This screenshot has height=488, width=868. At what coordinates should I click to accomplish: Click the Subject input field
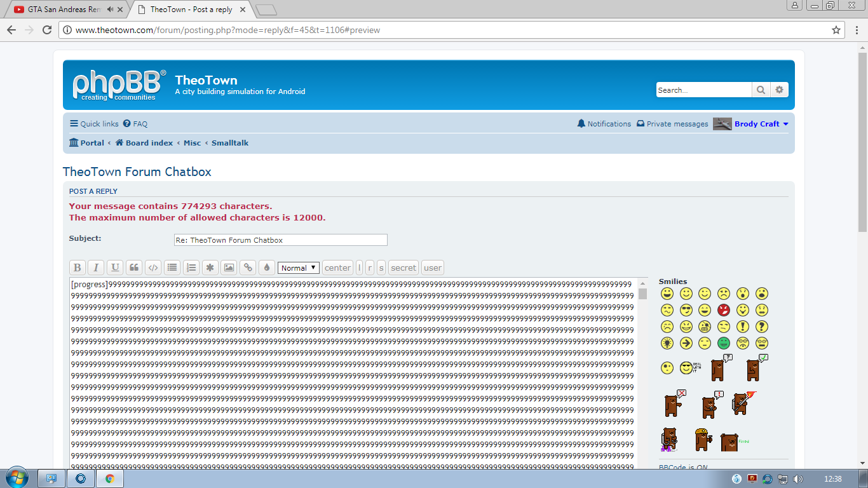pyautogui.click(x=281, y=240)
